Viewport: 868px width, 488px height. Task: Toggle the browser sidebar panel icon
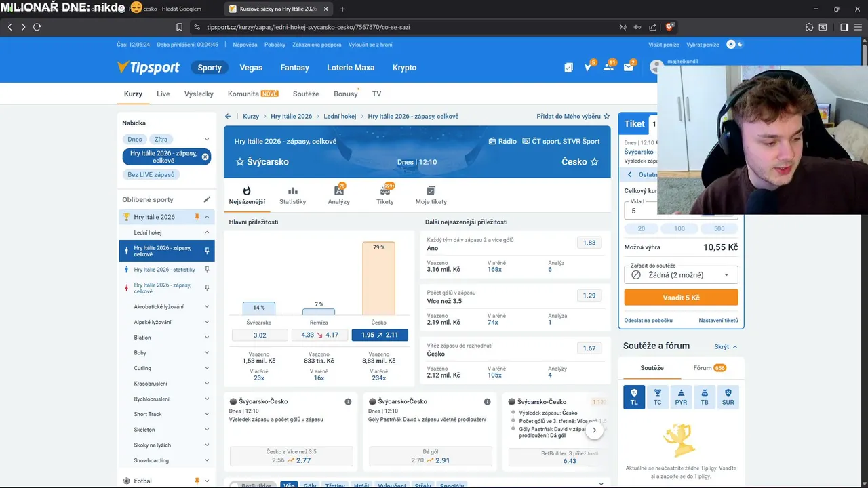[844, 27]
